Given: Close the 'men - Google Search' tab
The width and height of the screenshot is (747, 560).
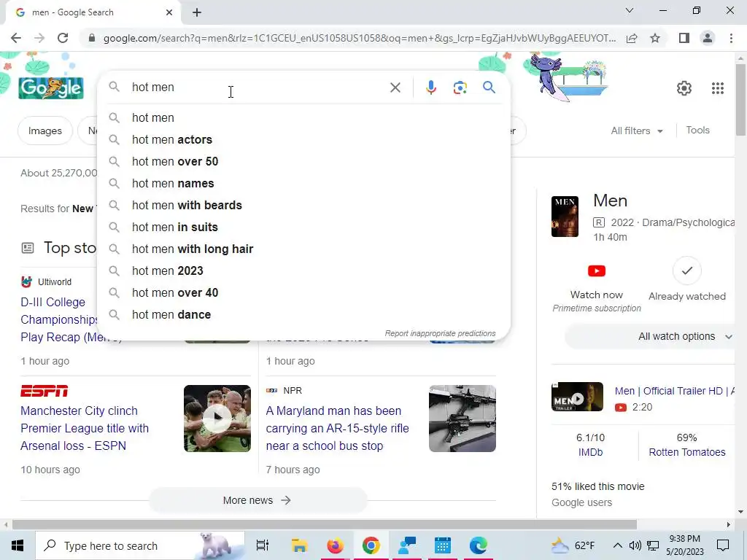Looking at the screenshot, I should coord(169,12).
